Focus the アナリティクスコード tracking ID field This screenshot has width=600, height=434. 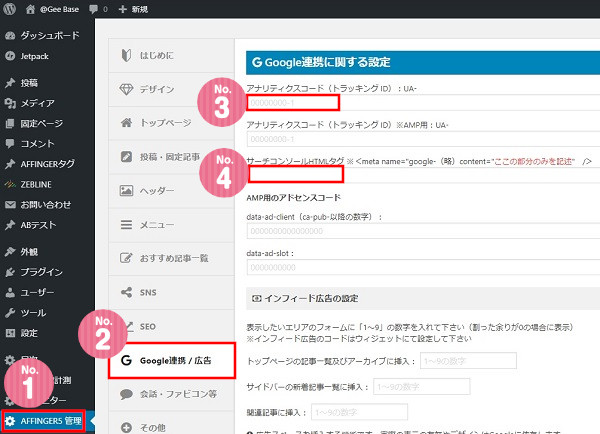point(423,103)
